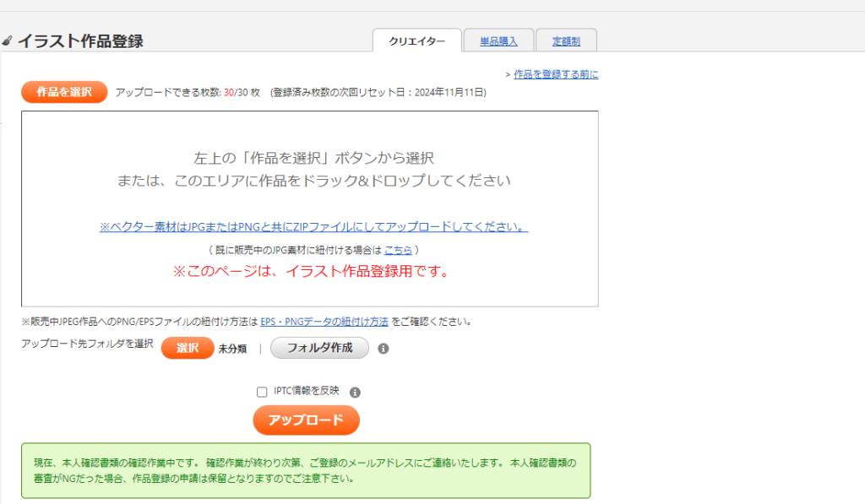Click the drag-and-drop upload area
The image size is (865, 504).
[310, 209]
